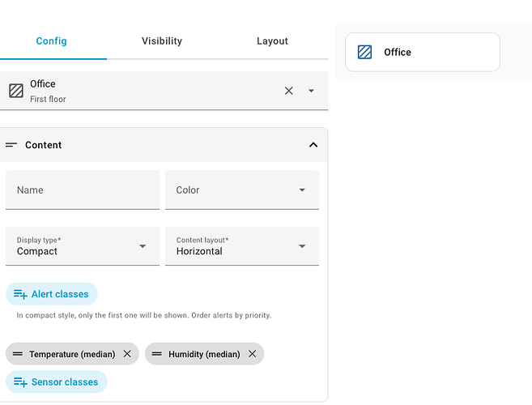Select the Config tab
This screenshot has height=405, width=532.
pos(52,41)
